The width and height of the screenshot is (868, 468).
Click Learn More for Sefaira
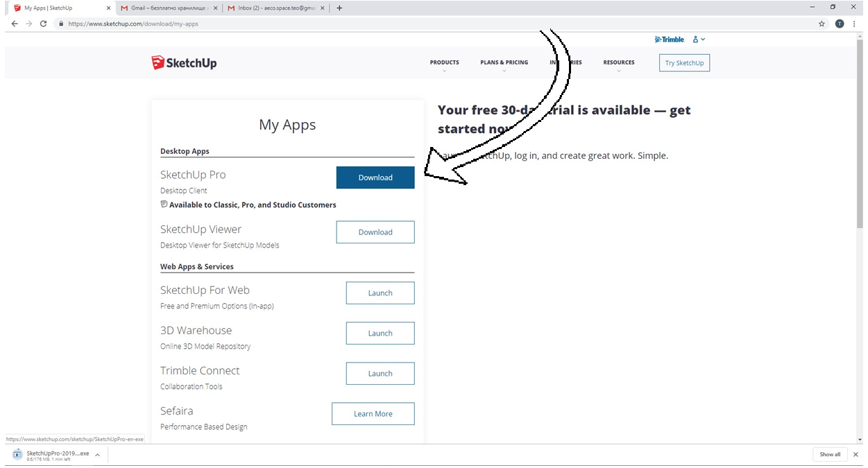coord(373,414)
